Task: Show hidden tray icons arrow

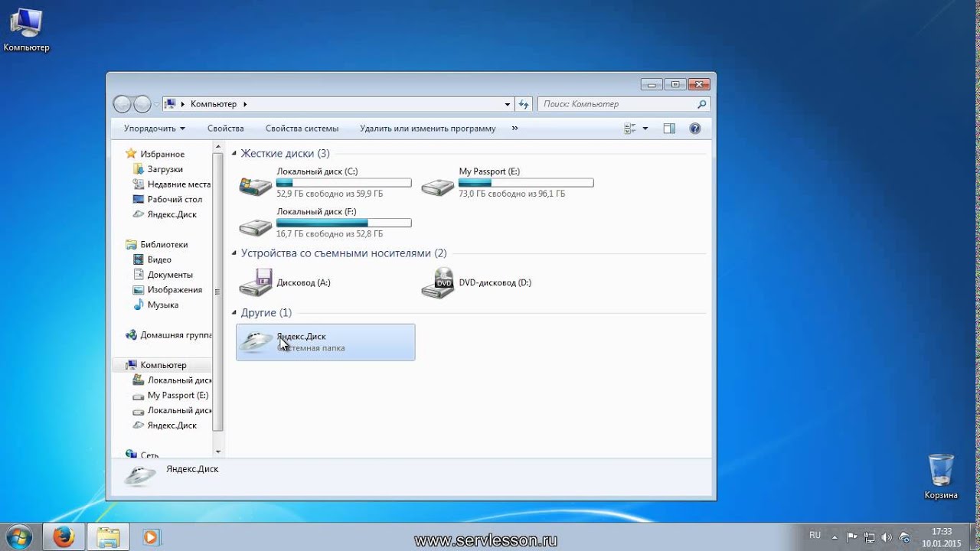Action: (835, 537)
